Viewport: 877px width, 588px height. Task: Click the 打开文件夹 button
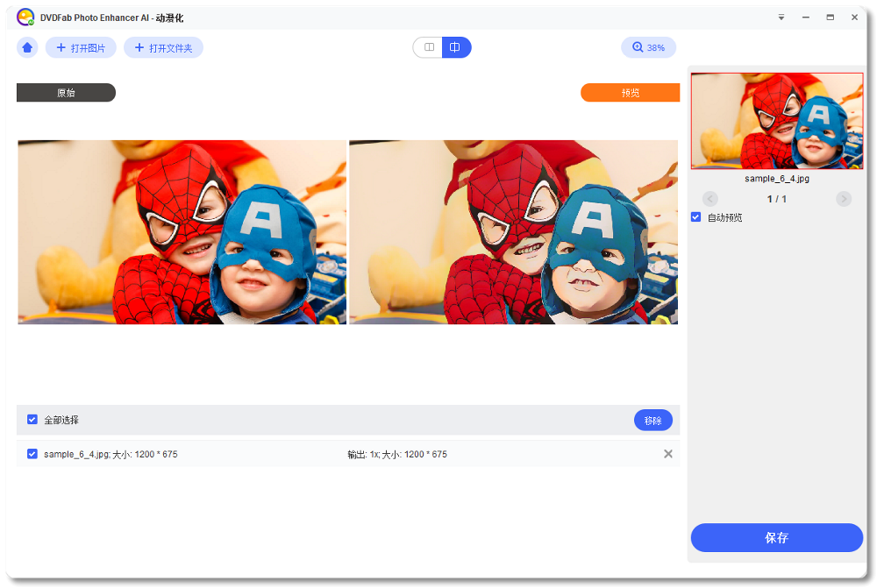coord(163,47)
